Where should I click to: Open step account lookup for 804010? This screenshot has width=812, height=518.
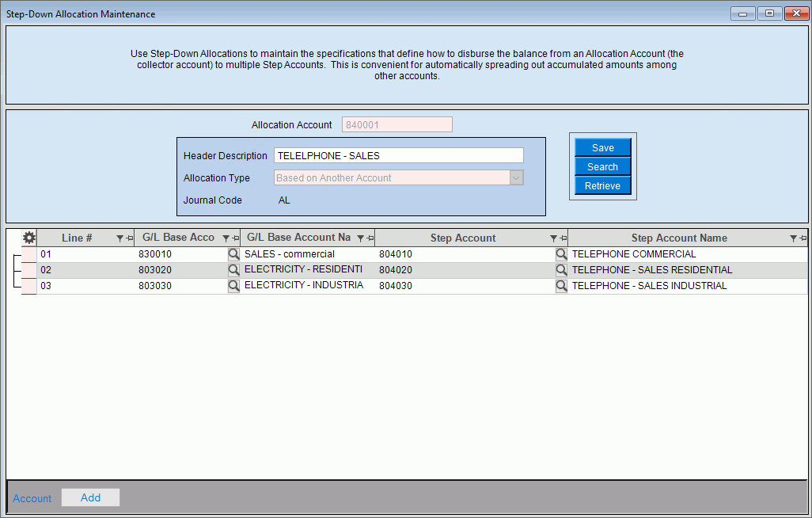(561, 254)
